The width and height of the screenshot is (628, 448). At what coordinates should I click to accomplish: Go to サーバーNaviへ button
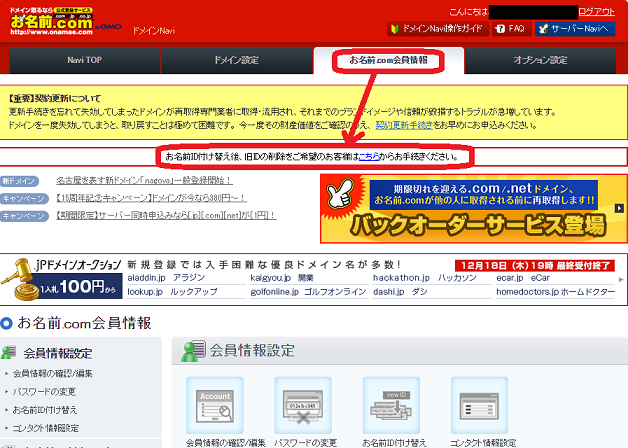tap(575, 29)
